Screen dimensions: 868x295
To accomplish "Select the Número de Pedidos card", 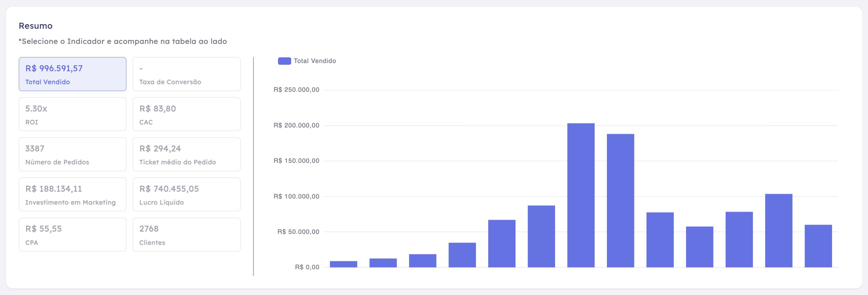I will [x=73, y=154].
